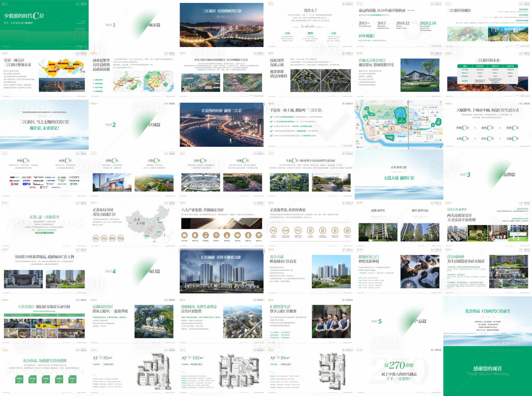532x396 pixels.
Task: Select the green seal emblem on the cover slide
Action: [x=80, y=34]
